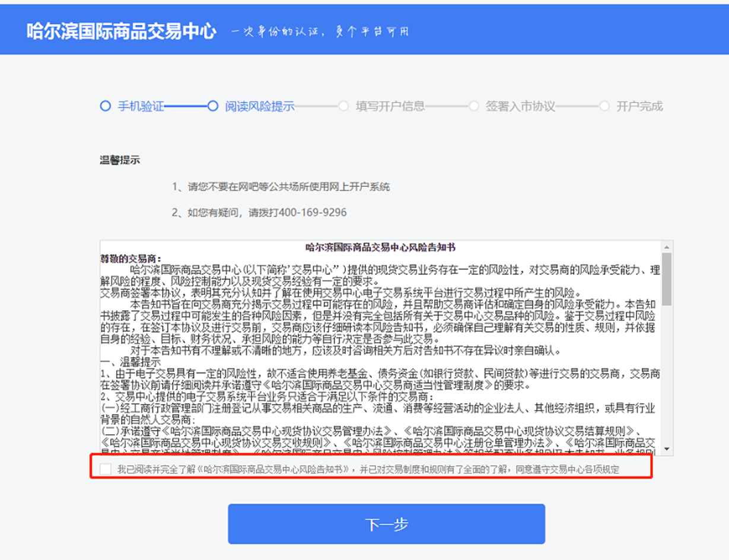
Task: Click the 签署入市协议 step circle icon
Action: [474, 106]
